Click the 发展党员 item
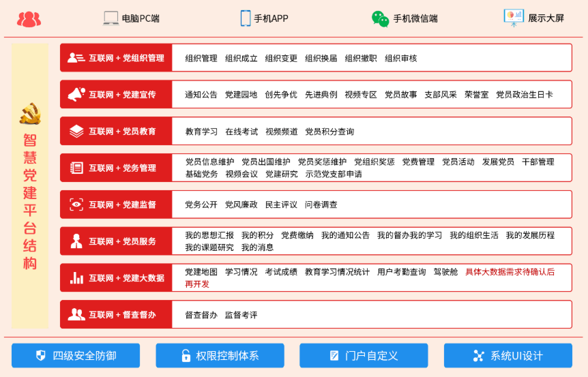The image size is (588, 377). 498,162
